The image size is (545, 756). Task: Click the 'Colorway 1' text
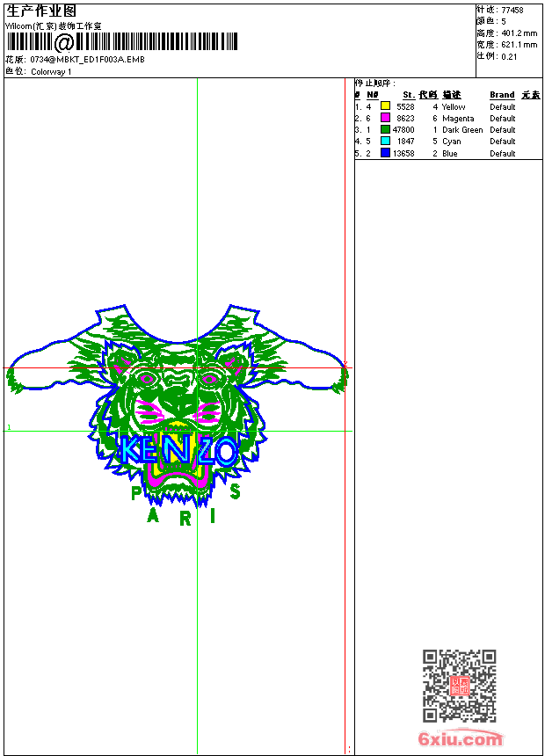coord(51,72)
